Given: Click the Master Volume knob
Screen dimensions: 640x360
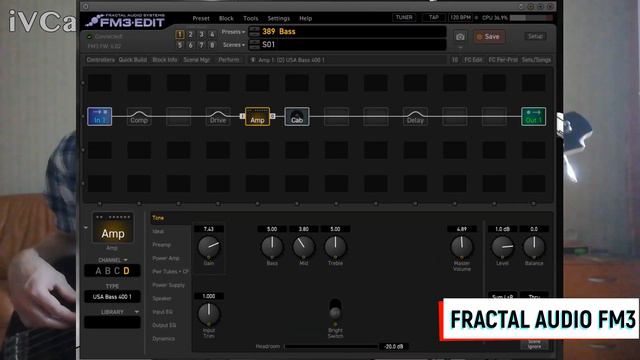Looking at the screenshot, I should tap(462, 247).
